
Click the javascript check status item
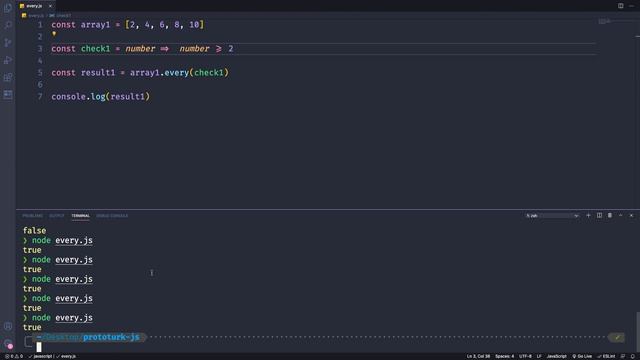(40, 356)
